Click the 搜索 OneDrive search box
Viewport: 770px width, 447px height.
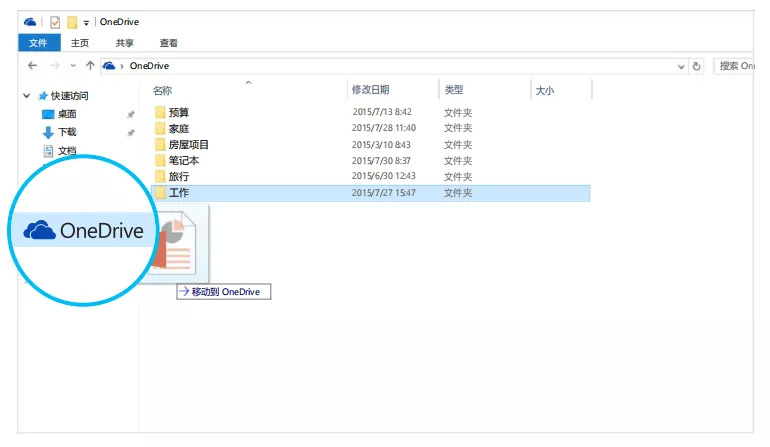tap(735, 66)
